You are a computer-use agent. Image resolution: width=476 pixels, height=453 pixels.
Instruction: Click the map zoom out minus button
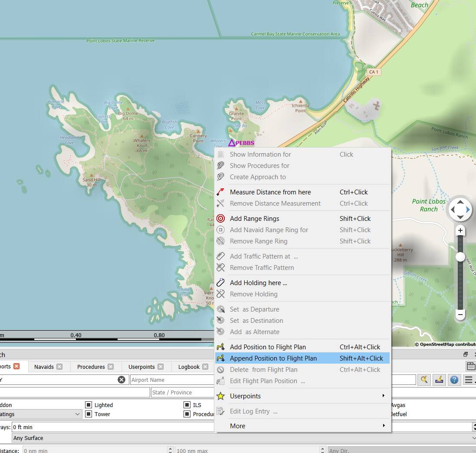tap(460, 315)
